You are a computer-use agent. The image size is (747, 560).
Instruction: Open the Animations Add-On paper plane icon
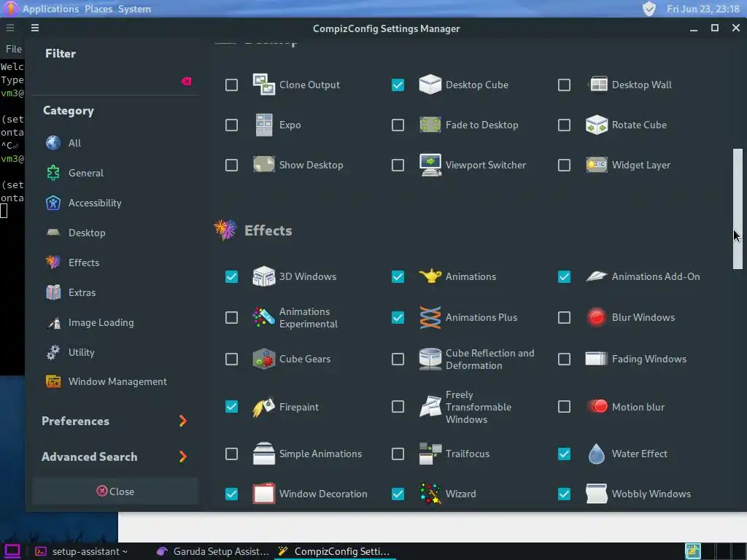click(597, 276)
